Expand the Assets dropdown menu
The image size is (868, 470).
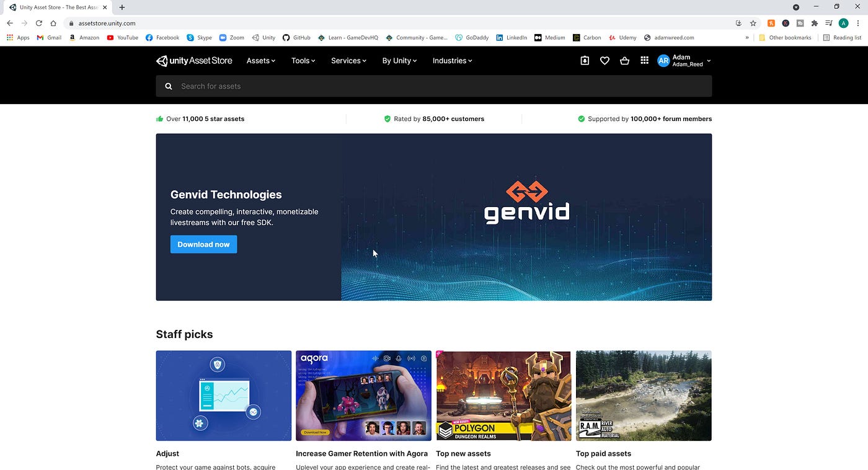(260, 61)
